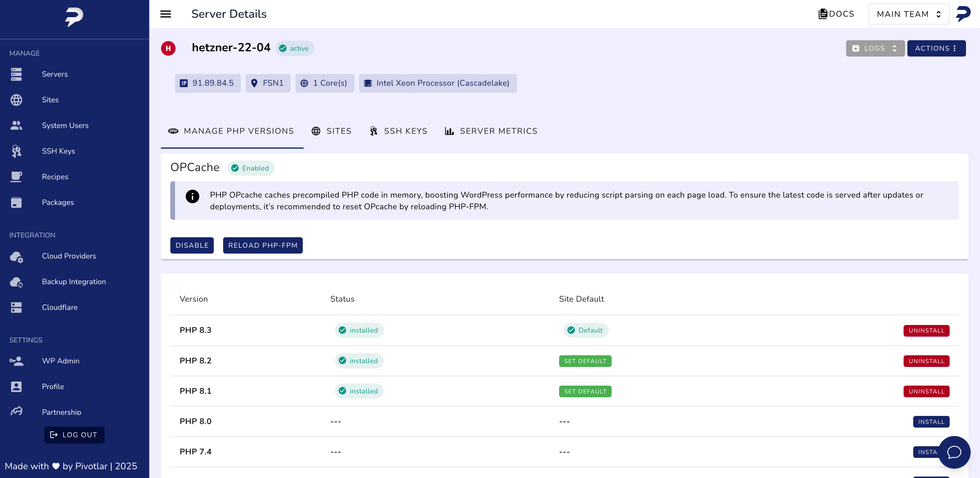Click the Pivotlar logo at top right
The image size is (980, 478).
tap(963, 14)
